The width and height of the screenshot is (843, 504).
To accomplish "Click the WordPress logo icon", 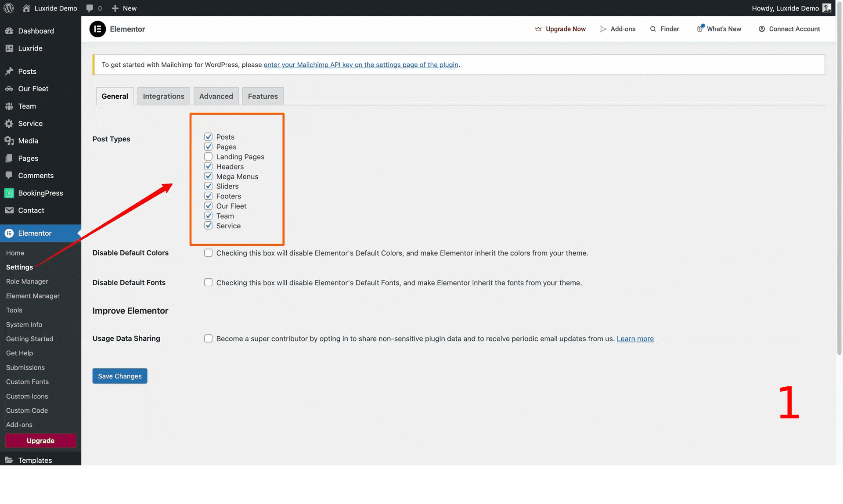I will click(9, 8).
